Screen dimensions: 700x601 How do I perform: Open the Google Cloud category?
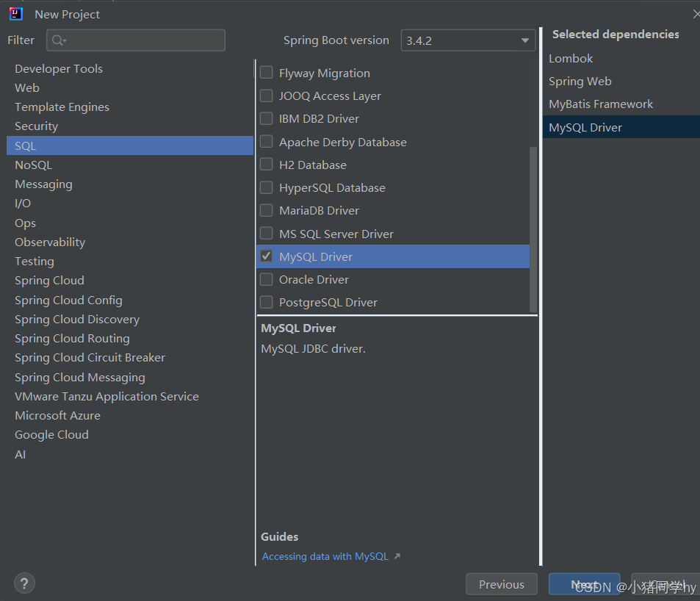130,435
